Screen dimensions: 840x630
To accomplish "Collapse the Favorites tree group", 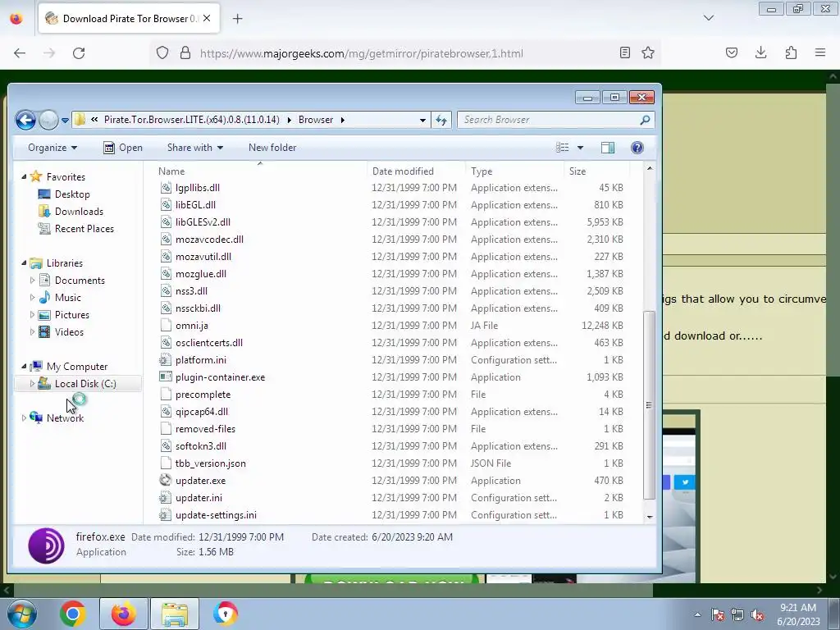I will pyautogui.click(x=24, y=177).
